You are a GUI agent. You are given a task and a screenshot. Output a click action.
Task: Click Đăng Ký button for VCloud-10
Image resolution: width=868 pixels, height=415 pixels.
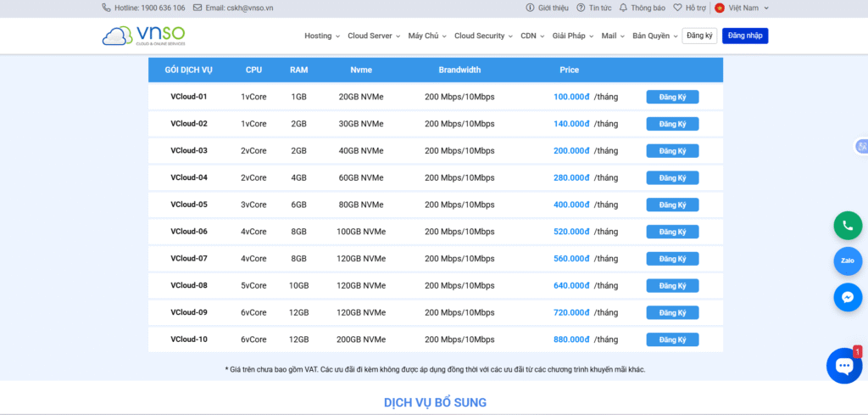click(672, 339)
